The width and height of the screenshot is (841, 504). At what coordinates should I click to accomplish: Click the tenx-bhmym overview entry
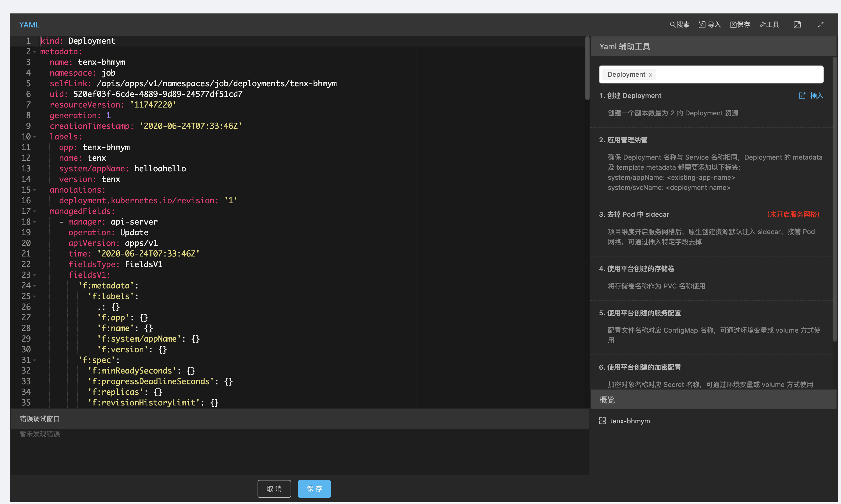click(630, 421)
